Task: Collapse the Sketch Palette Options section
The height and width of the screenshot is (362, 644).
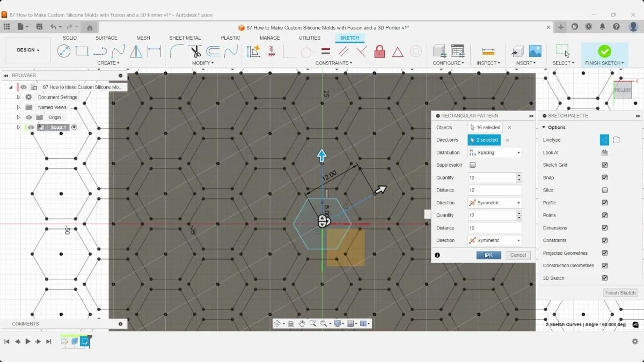Action: pyautogui.click(x=544, y=128)
